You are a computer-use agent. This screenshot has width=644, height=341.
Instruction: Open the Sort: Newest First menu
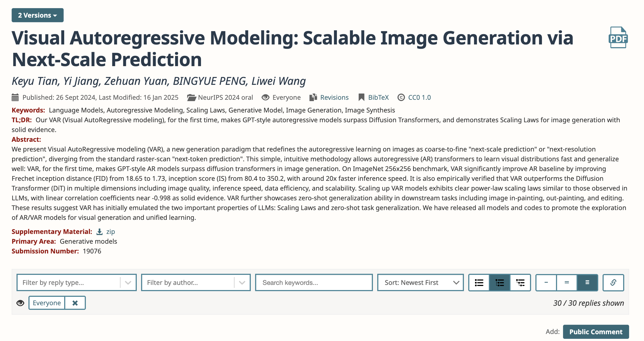pos(420,282)
